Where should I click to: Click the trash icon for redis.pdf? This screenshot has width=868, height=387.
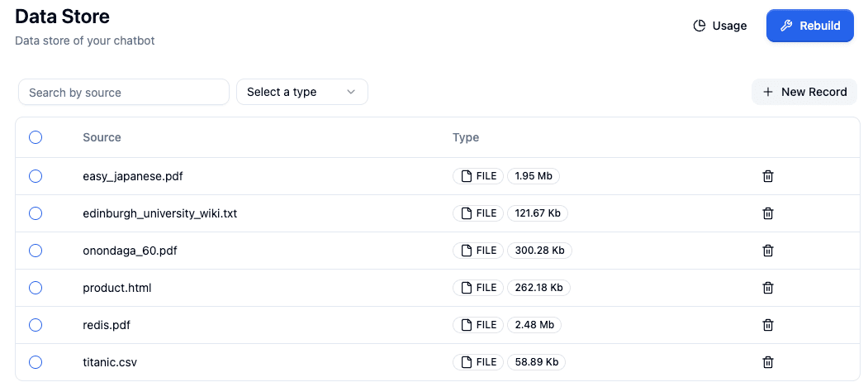point(767,325)
